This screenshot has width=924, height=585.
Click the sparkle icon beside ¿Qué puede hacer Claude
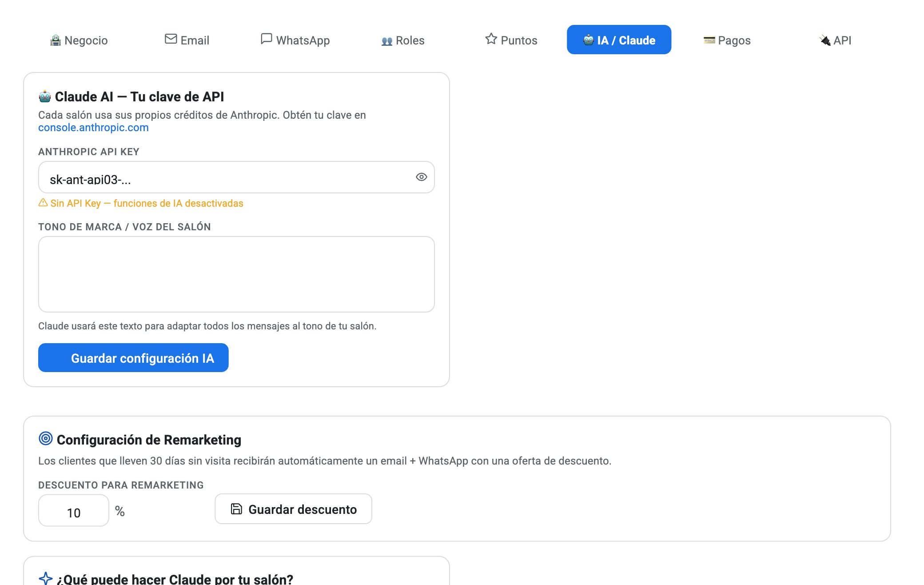point(45,579)
